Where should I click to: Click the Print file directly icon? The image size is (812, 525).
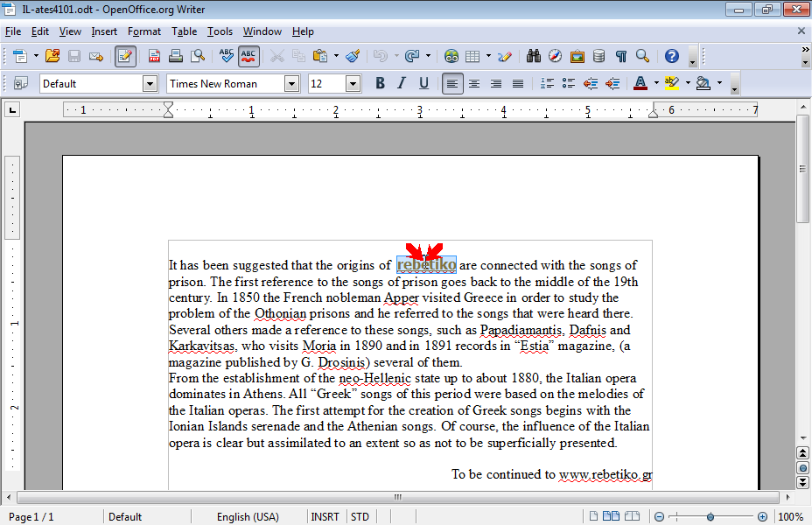[x=176, y=56]
